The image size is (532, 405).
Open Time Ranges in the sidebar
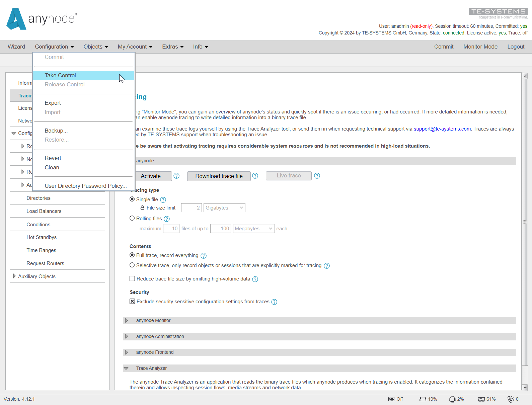click(42, 250)
